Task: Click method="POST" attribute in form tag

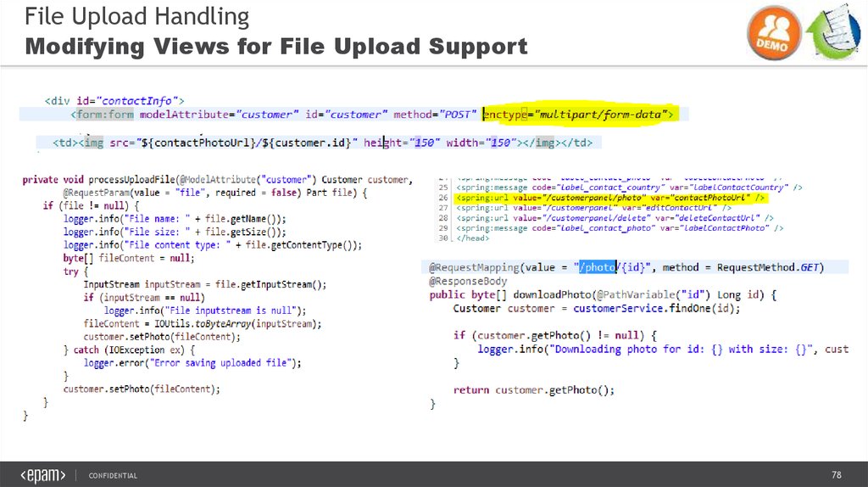Action: (435, 115)
